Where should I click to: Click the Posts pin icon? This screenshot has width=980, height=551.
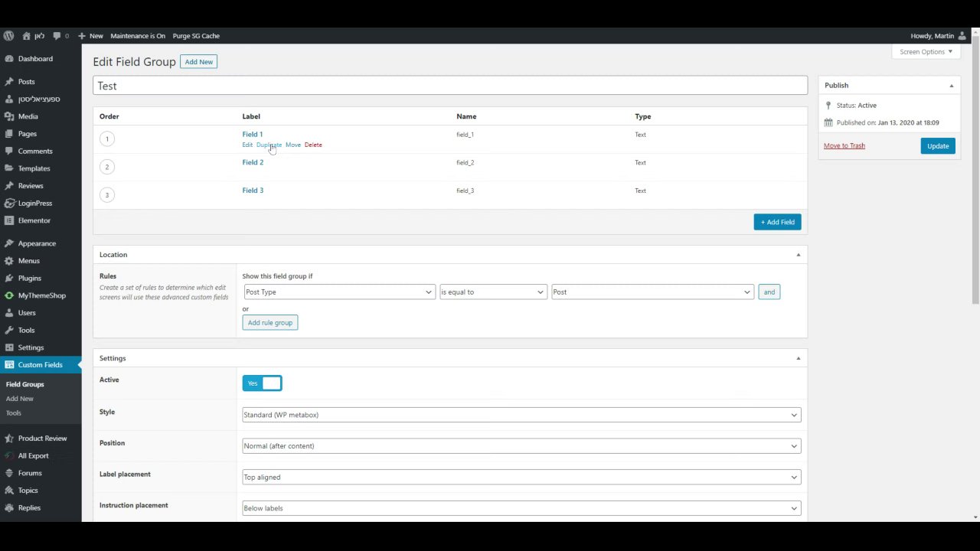[9, 82]
